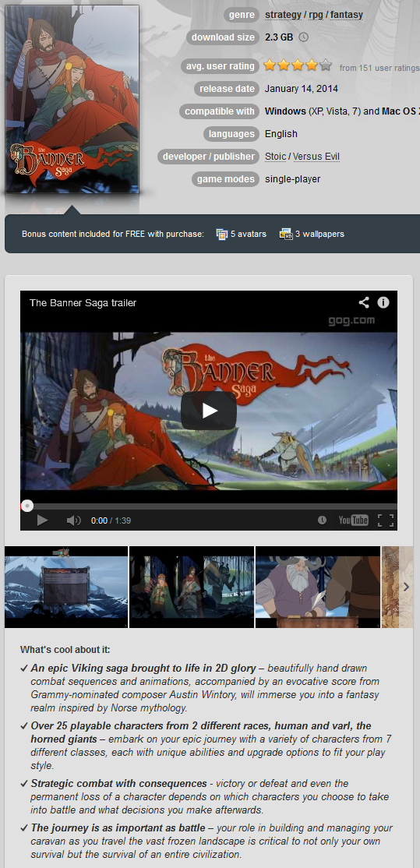420x868 pixels.
Task: Start playback with the bottom-left play control
Action: coord(42,520)
